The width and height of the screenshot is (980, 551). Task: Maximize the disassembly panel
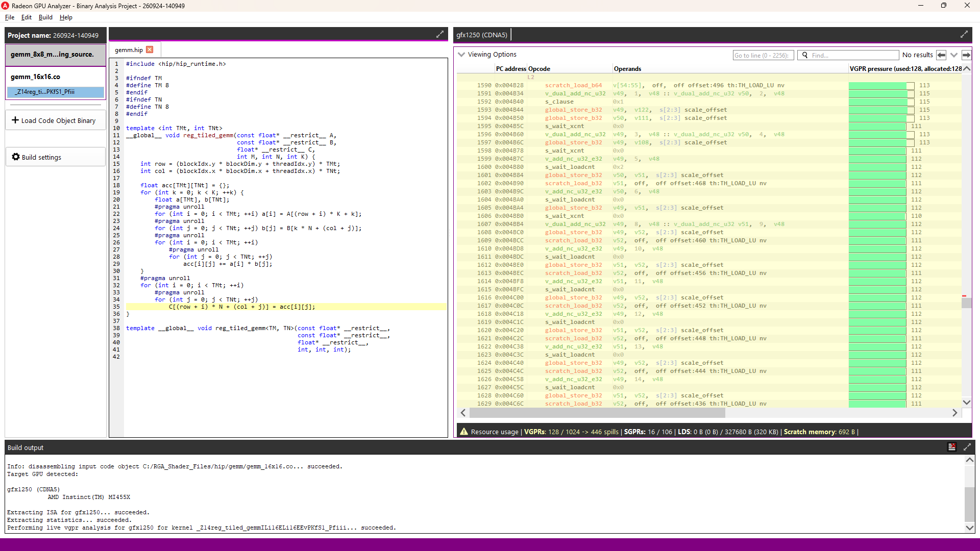964,34
